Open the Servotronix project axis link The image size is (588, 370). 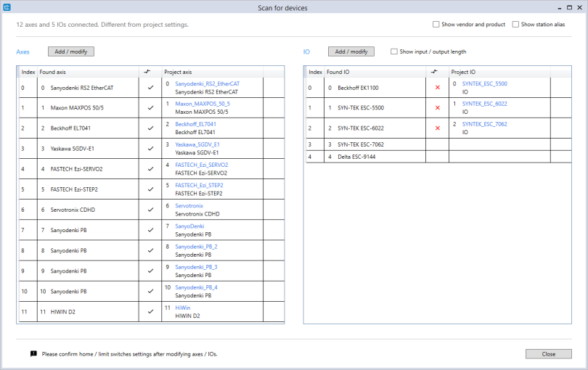(x=189, y=206)
